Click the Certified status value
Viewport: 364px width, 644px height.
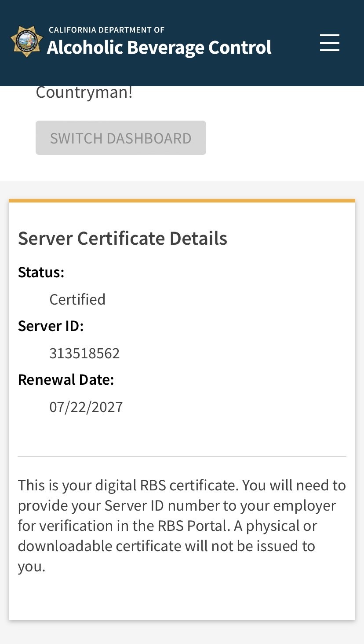[x=77, y=299]
